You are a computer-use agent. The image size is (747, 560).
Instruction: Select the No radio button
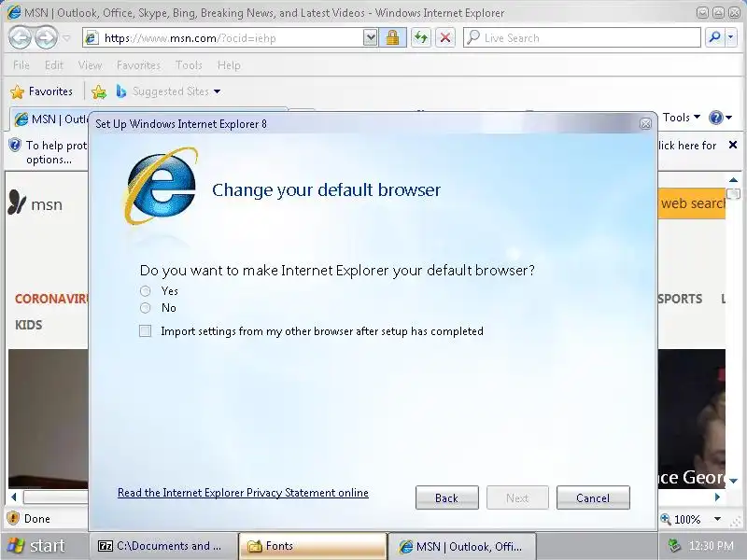pos(146,308)
